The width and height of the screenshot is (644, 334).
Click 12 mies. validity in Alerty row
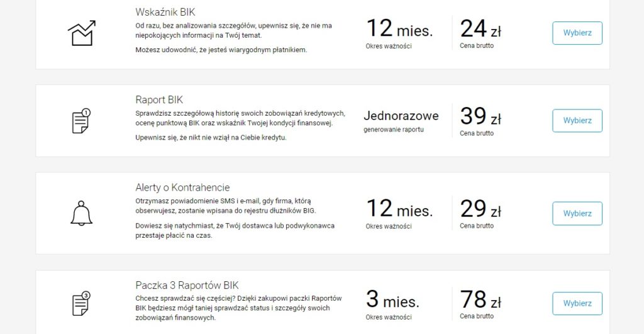(x=399, y=208)
